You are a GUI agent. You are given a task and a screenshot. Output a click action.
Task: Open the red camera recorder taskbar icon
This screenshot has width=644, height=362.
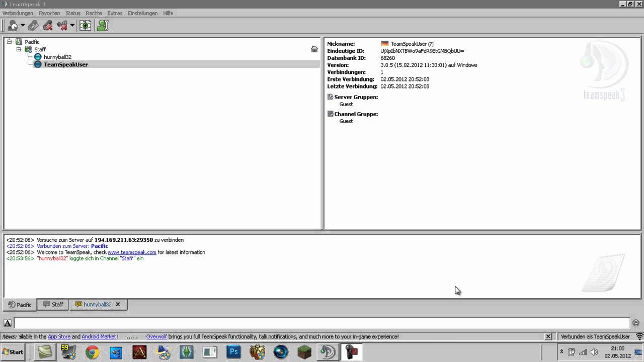(x=352, y=352)
